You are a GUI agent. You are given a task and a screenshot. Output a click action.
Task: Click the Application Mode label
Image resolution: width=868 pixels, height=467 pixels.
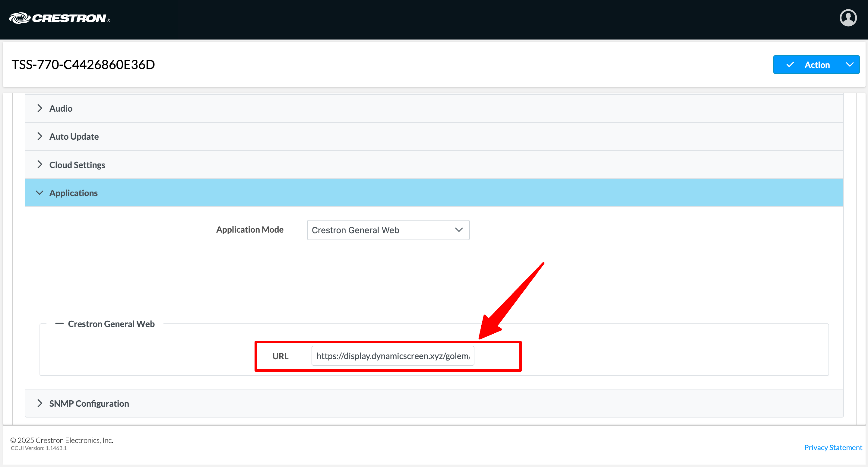tap(250, 230)
